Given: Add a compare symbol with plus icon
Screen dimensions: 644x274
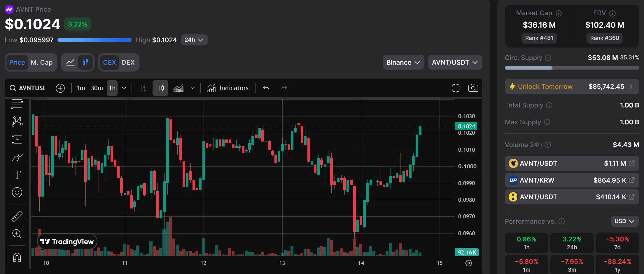Looking at the screenshot, I should [x=60, y=88].
